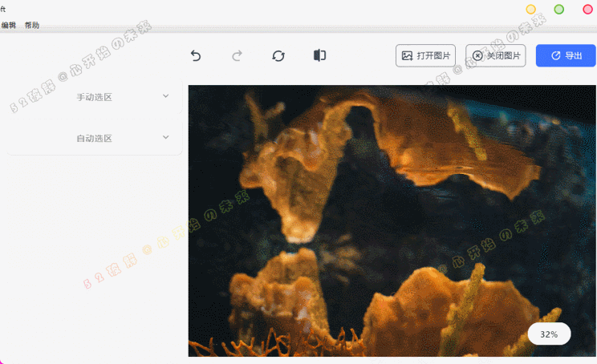Click the blue 导出 button label
This screenshot has height=364, width=597.
pyautogui.click(x=573, y=55)
